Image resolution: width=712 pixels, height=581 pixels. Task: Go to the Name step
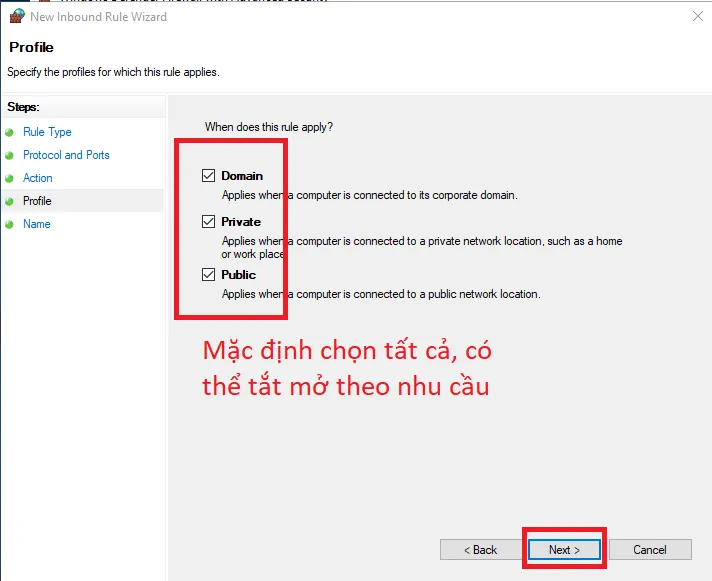[x=37, y=224]
